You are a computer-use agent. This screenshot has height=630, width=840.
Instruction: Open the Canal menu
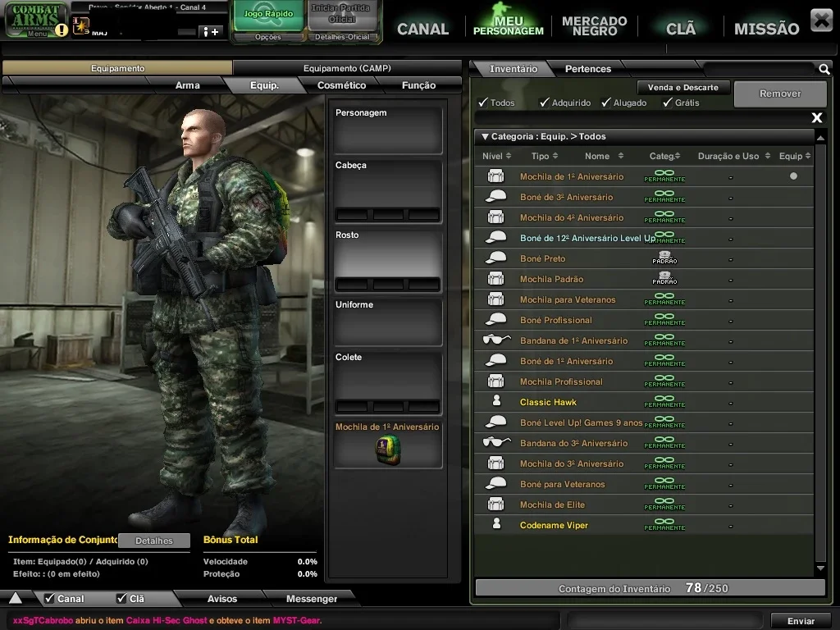[422, 29]
